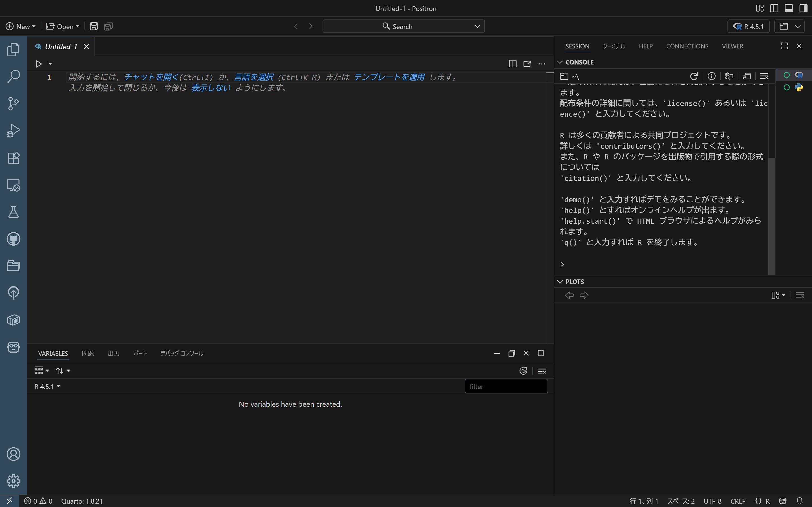Run the file with the play icon
The image size is (812, 507).
pyautogui.click(x=39, y=64)
